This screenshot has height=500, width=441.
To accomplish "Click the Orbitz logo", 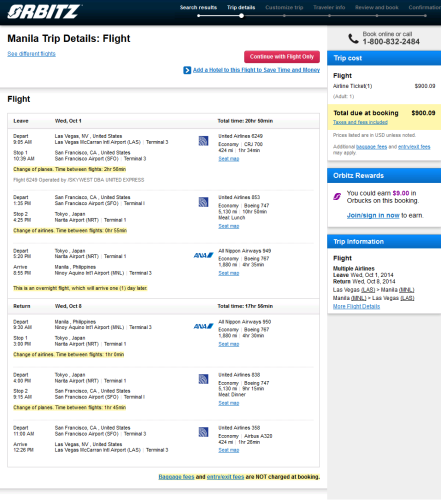I will click(44, 11).
